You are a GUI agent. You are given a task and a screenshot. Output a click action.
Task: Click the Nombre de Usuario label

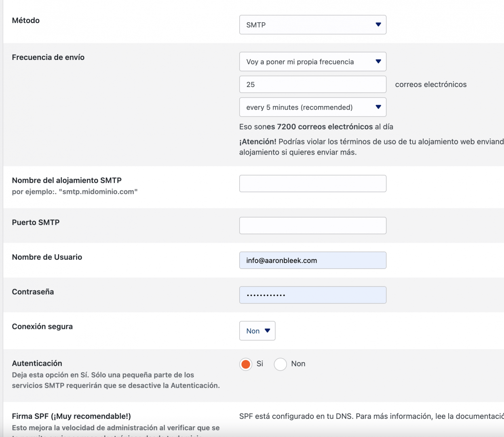point(47,257)
